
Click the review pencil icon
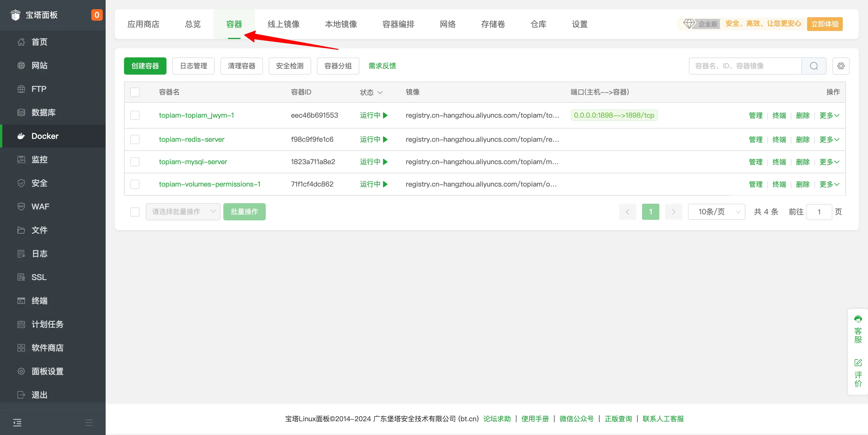point(858,363)
